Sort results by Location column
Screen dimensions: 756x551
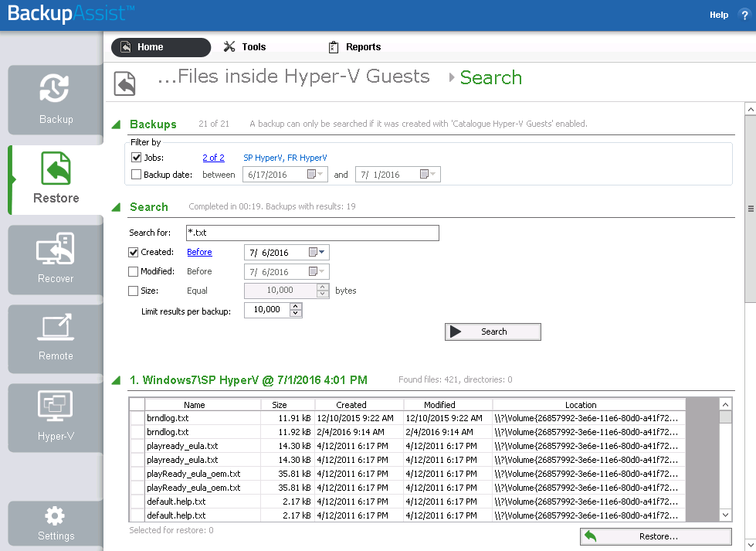[x=588, y=405]
